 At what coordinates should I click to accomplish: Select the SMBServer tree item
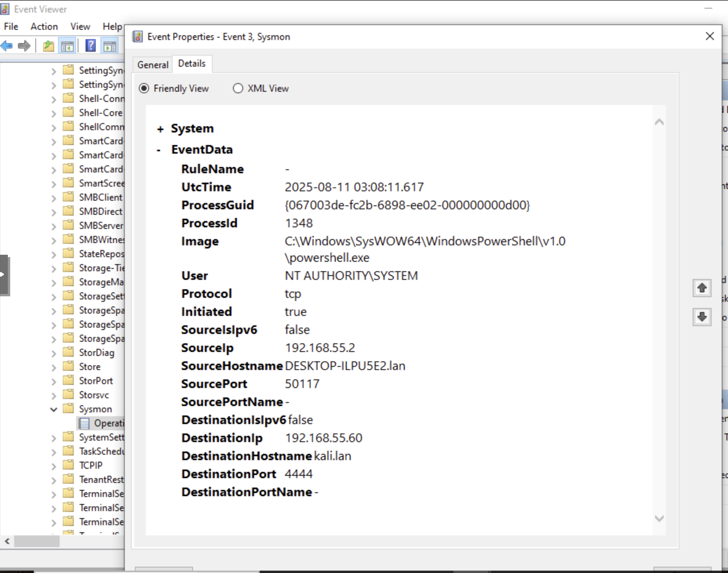pos(101,225)
